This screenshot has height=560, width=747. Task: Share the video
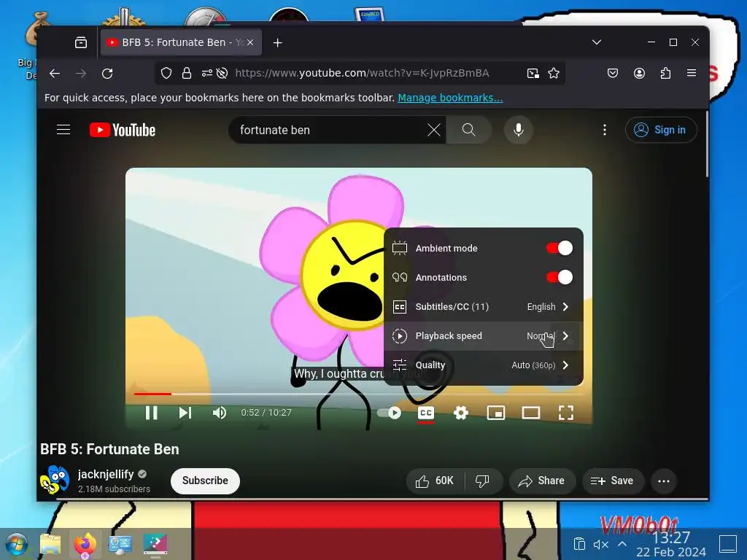click(542, 481)
